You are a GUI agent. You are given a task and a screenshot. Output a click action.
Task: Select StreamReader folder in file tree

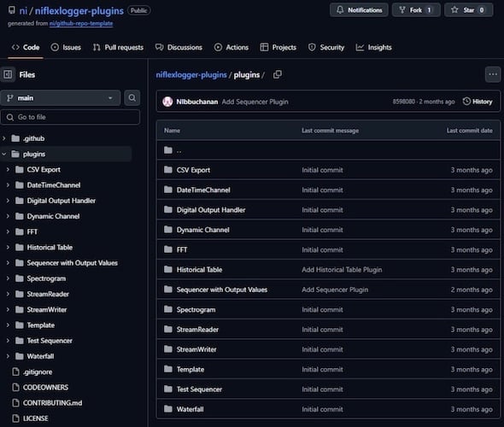point(48,294)
